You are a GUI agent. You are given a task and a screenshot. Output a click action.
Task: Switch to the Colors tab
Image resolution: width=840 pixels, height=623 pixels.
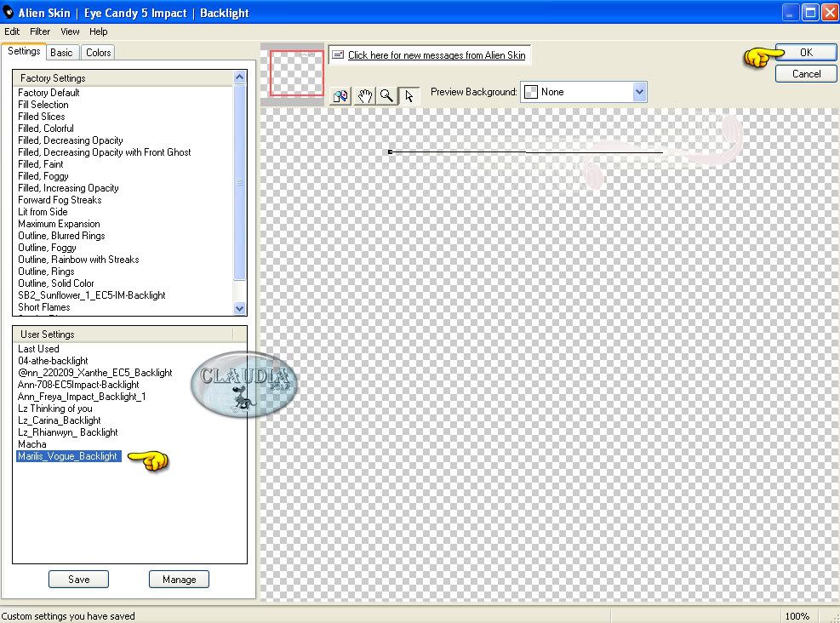pos(99,53)
